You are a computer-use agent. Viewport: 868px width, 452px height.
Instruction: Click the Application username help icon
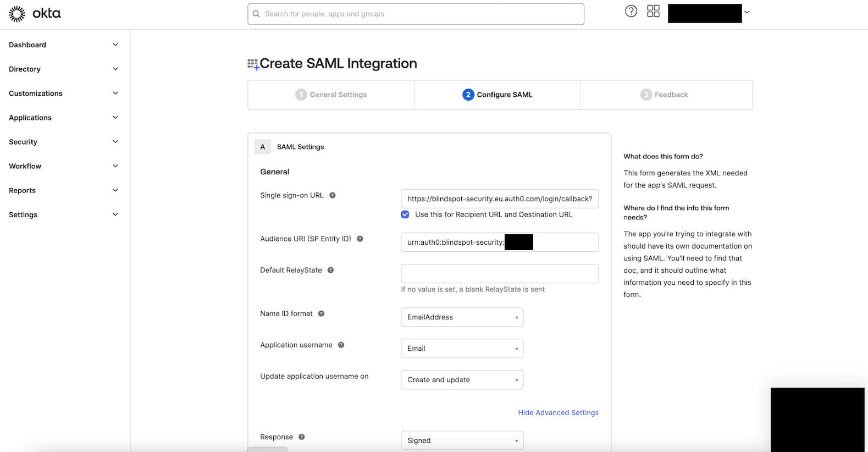(341, 345)
